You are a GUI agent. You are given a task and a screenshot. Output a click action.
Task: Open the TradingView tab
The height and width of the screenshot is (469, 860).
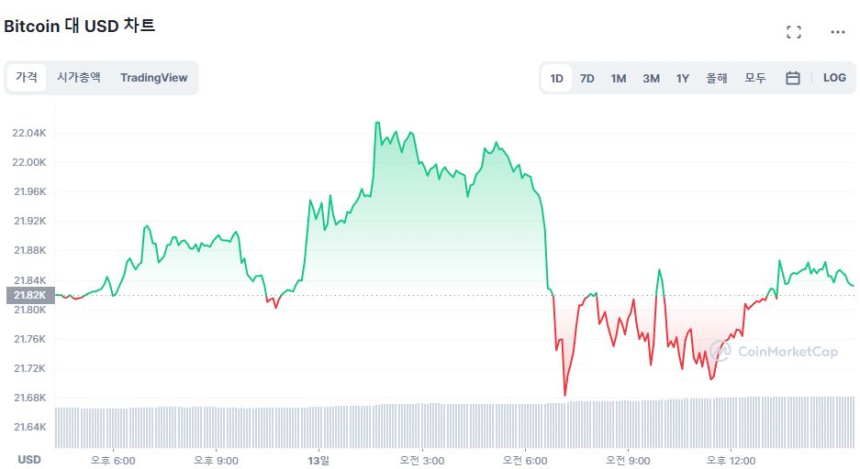153,77
